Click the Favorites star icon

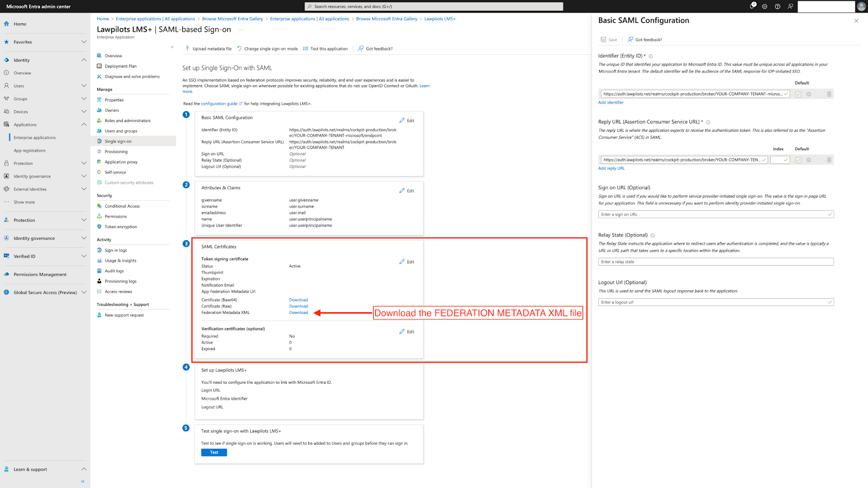pos(7,42)
